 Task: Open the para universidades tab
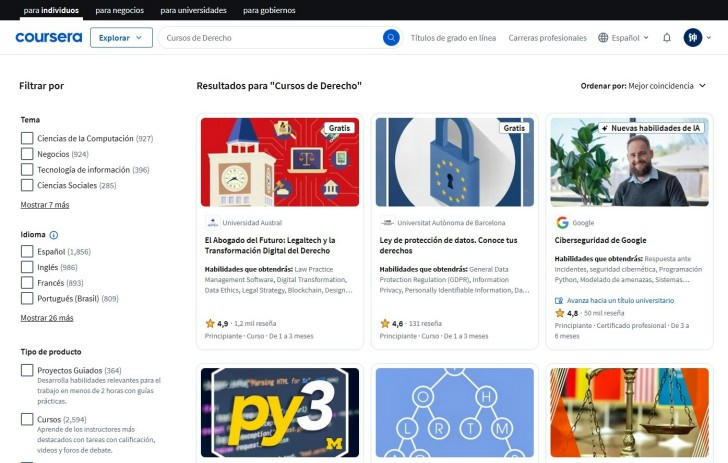[x=194, y=10]
